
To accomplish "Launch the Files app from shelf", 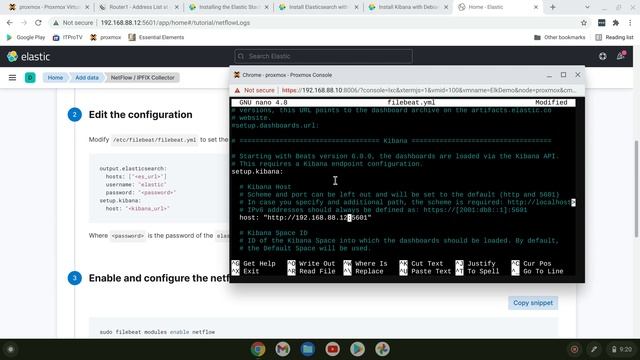I will pos(308,349).
